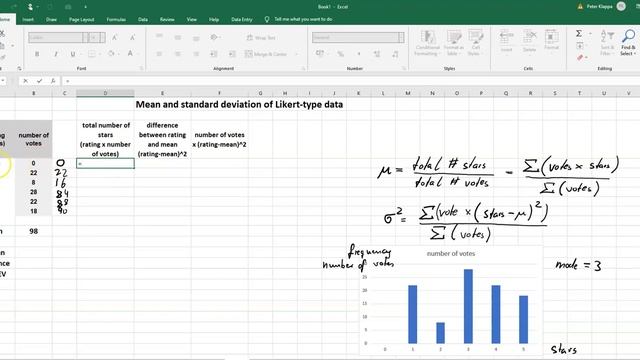Click the Merge & Center button
Viewport: 640px width, 360px height.
tap(266, 54)
